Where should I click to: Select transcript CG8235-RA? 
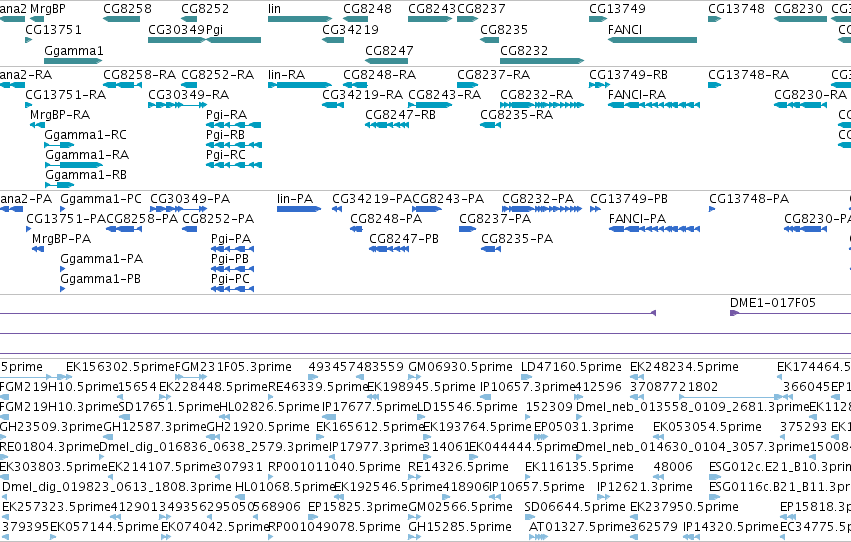(x=491, y=125)
